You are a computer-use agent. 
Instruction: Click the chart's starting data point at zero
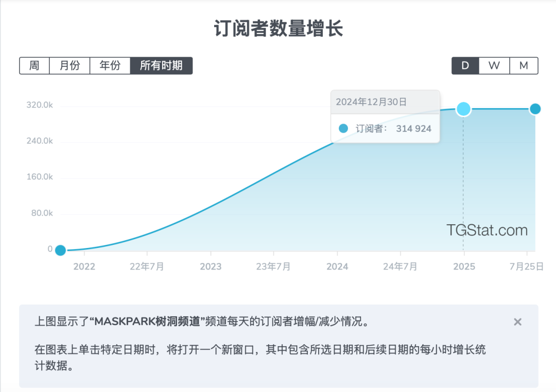coord(61,250)
